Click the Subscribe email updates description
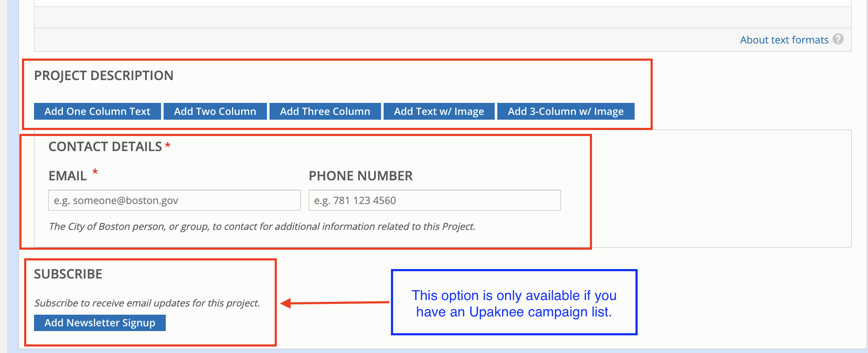This screenshot has width=868, height=353. coord(147,303)
